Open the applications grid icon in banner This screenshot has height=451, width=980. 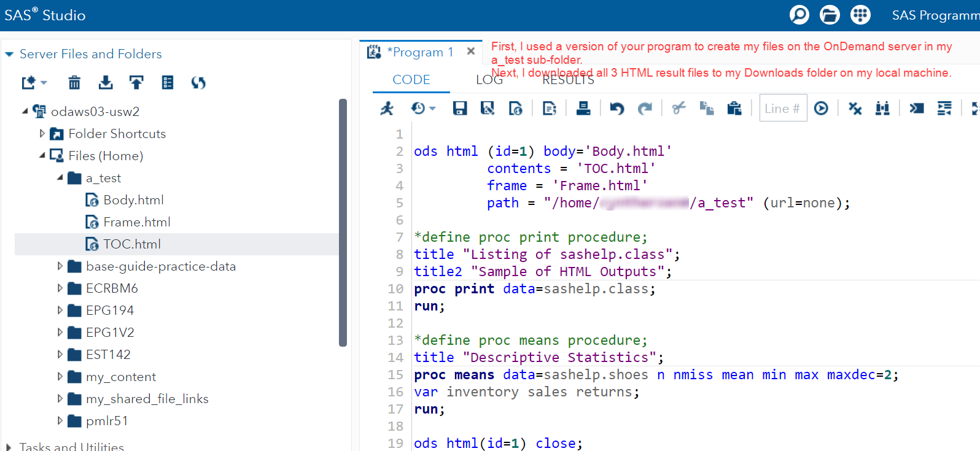[x=860, y=15]
